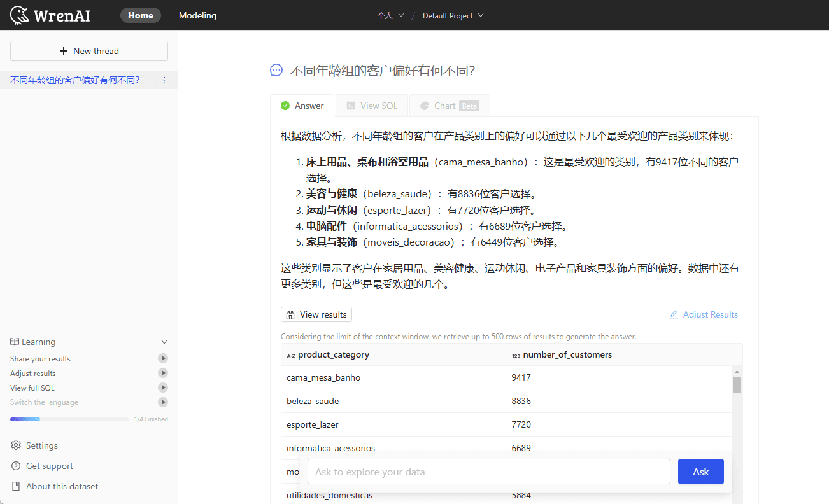
Task: Click the 5884 value cell
Action: click(521, 495)
